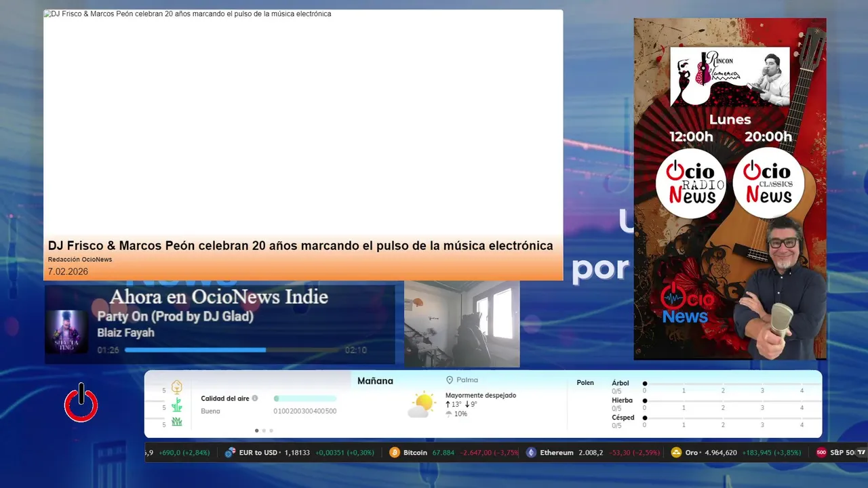Click the studio webcam feed
Image resolution: width=868 pixels, height=488 pixels.
click(x=462, y=324)
